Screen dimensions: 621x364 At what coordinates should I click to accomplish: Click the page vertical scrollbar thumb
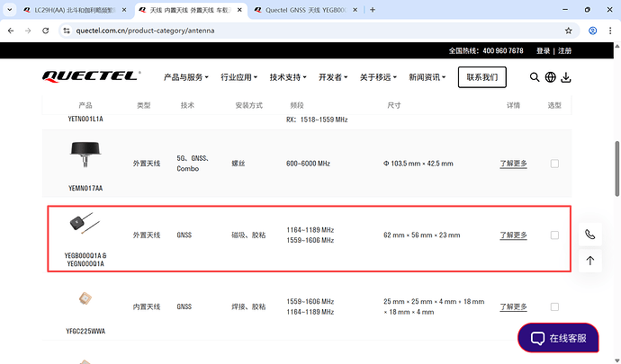click(x=617, y=168)
